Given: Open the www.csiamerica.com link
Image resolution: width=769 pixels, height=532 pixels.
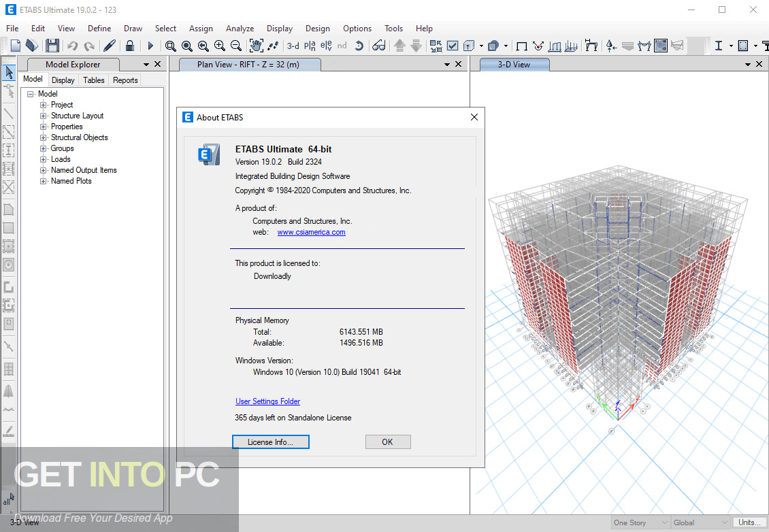Looking at the screenshot, I should [x=312, y=233].
